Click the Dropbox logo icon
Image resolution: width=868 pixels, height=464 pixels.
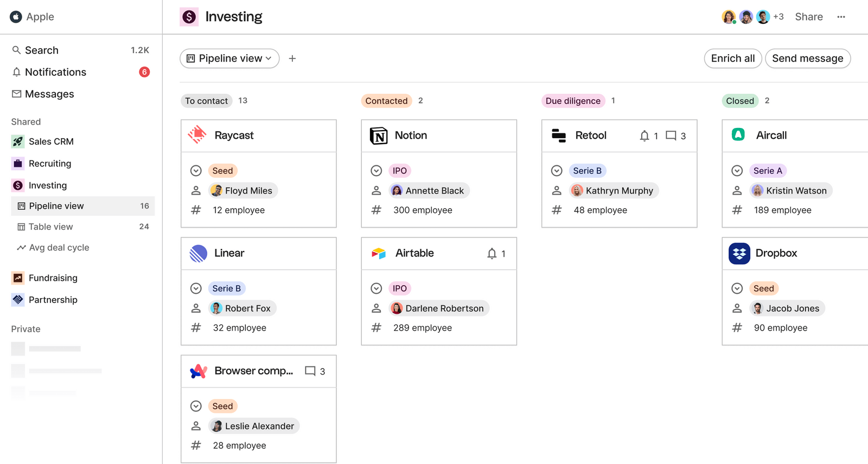coord(739,253)
